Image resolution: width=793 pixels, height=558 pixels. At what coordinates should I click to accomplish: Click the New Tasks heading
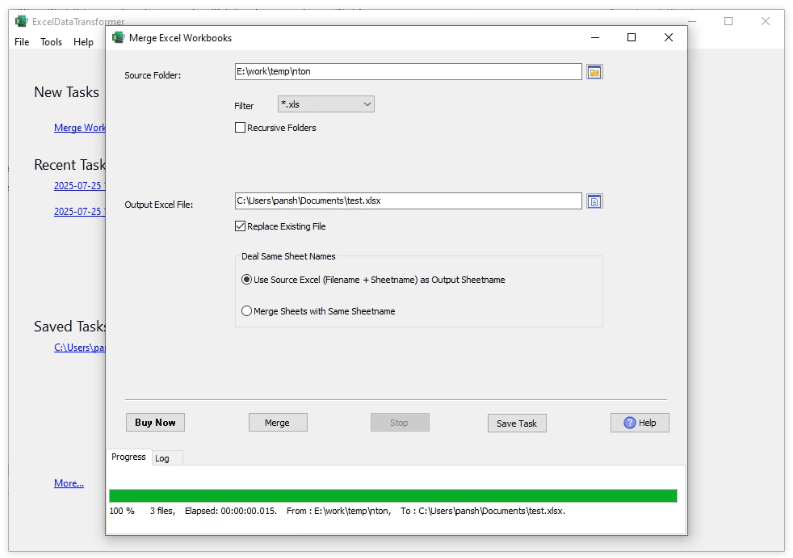click(x=66, y=92)
